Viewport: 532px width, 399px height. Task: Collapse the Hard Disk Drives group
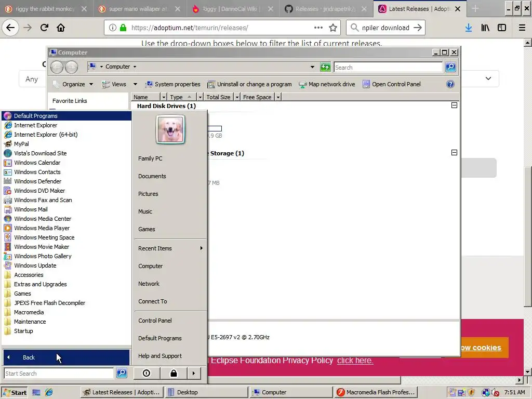point(454,105)
